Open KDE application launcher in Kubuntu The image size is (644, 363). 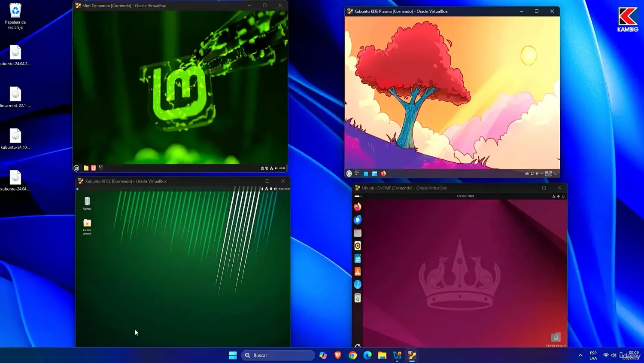tap(349, 174)
